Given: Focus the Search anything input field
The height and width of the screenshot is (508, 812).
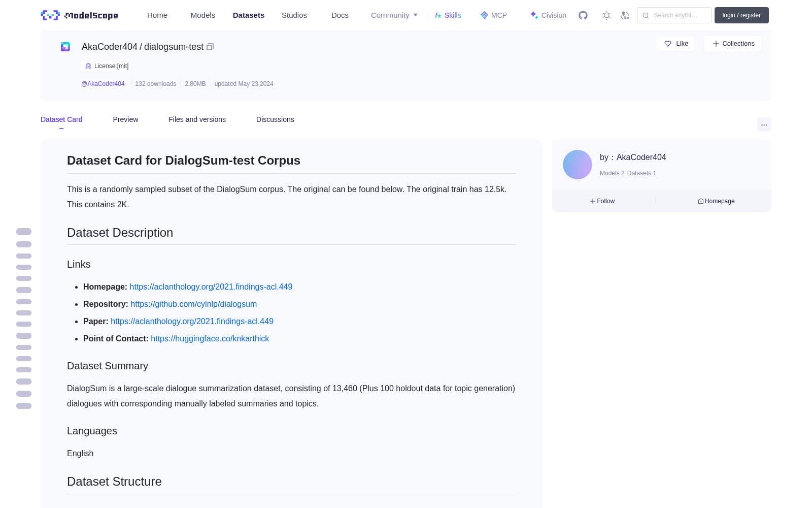Looking at the screenshot, I should 674,15.
